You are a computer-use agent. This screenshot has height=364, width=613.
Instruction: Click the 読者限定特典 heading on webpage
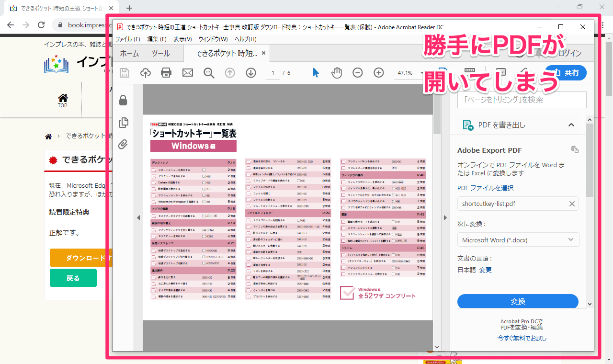click(69, 212)
